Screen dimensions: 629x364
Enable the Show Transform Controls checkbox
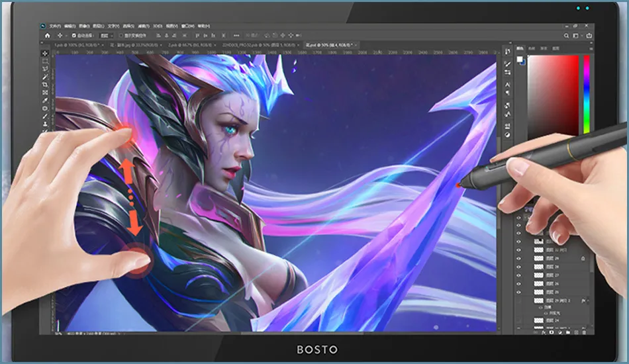coord(121,35)
